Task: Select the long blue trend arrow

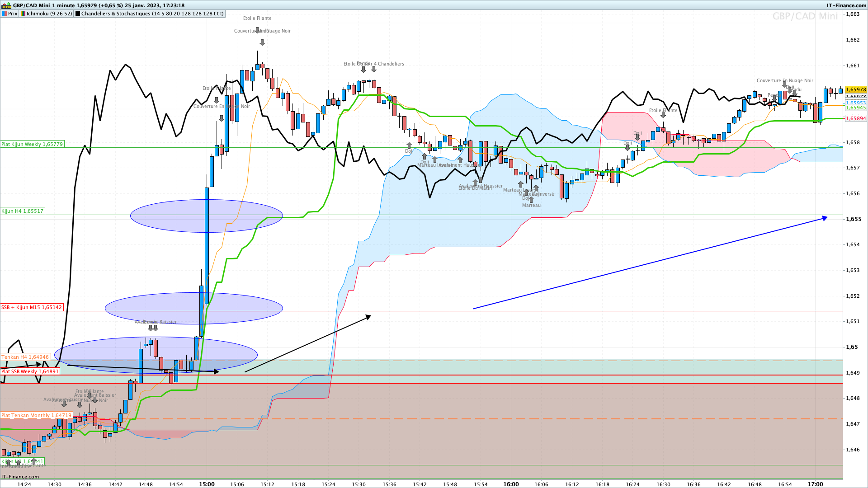Action: tap(650, 263)
